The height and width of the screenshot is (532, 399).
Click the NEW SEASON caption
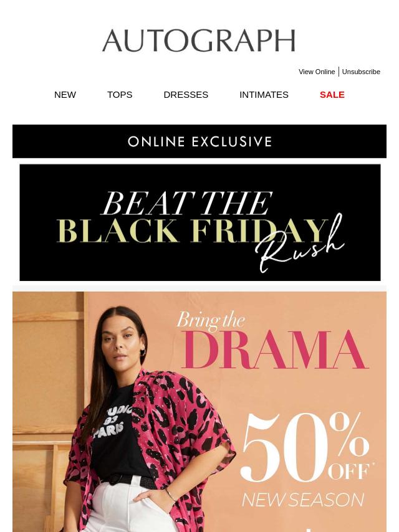[303, 500]
